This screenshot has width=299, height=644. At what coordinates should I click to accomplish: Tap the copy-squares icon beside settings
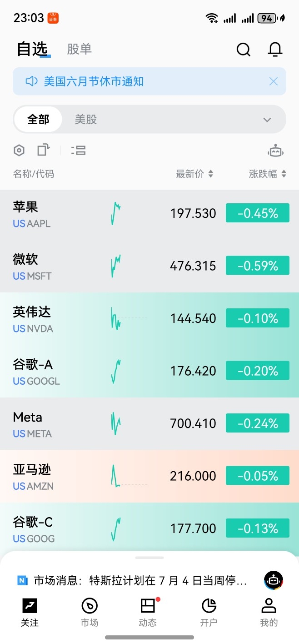click(x=43, y=150)
